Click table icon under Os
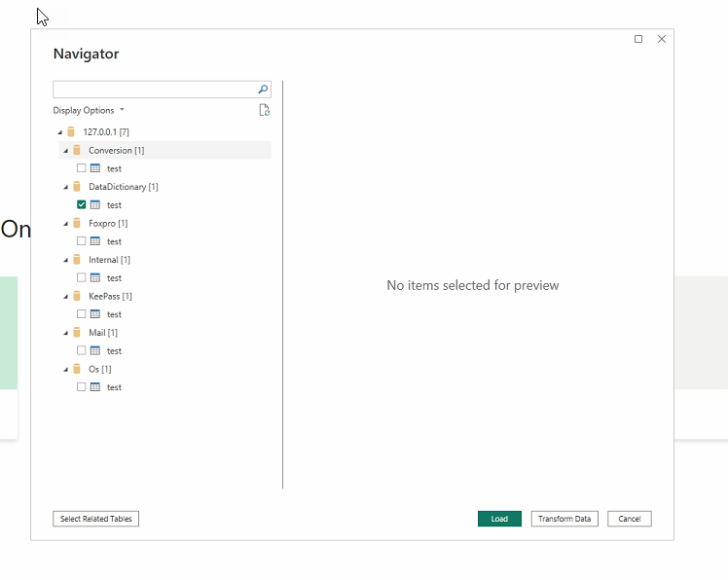 [x=95, y=386]
